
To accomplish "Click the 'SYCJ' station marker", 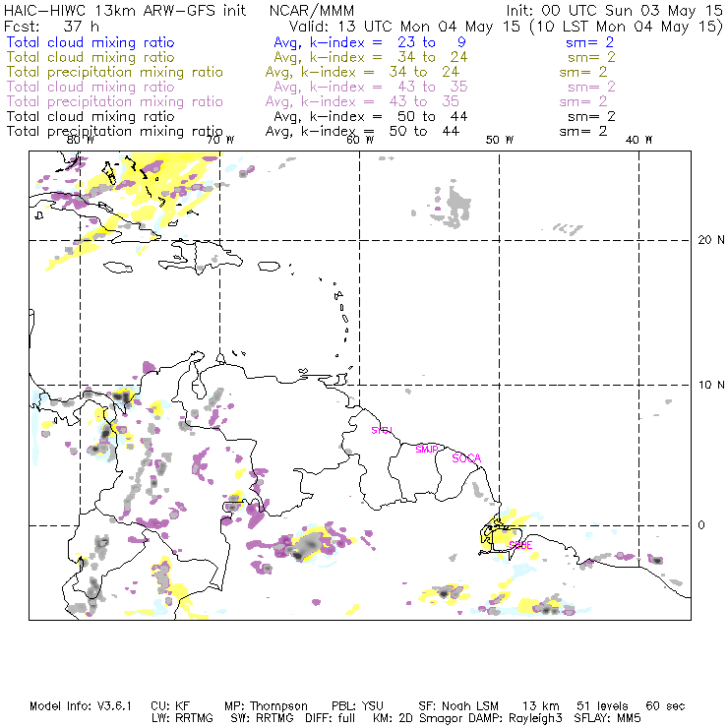I will click(x=382, y=430).
